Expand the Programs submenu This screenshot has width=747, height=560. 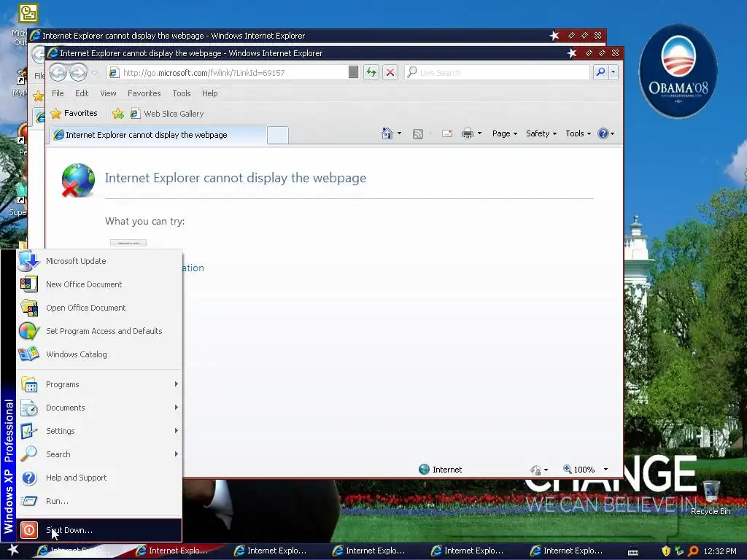99,384
